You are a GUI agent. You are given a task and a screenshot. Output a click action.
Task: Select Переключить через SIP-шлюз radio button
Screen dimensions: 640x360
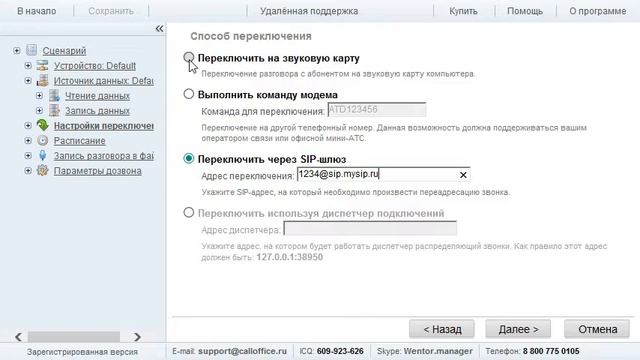click(189, 158)
